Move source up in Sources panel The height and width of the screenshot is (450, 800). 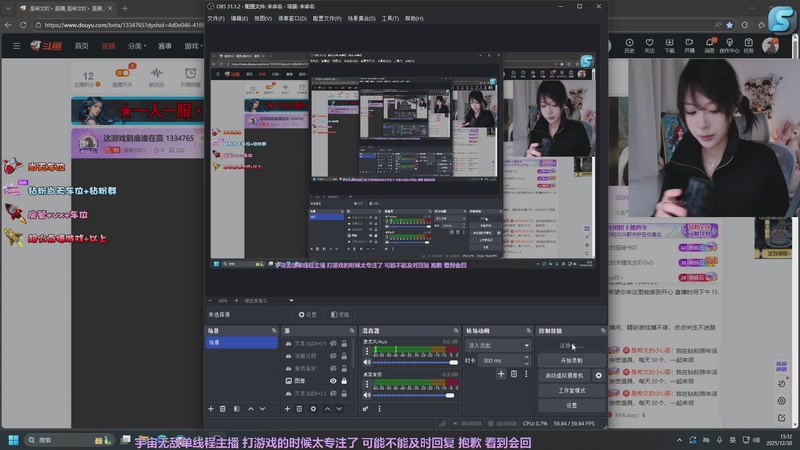327,409
